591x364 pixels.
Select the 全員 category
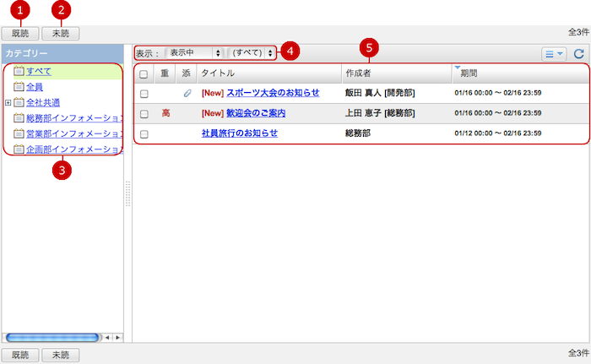click(35, 87)
